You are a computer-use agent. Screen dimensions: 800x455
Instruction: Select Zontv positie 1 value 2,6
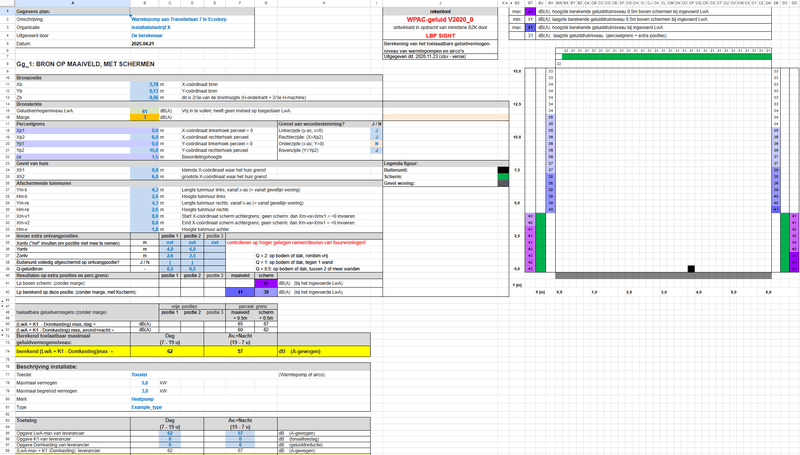tap(170, 256)
